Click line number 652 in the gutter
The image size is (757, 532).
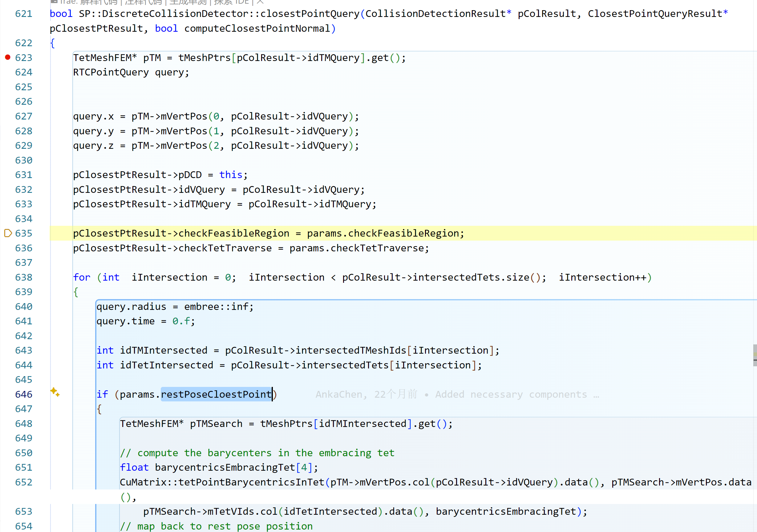tap(24, 482)
